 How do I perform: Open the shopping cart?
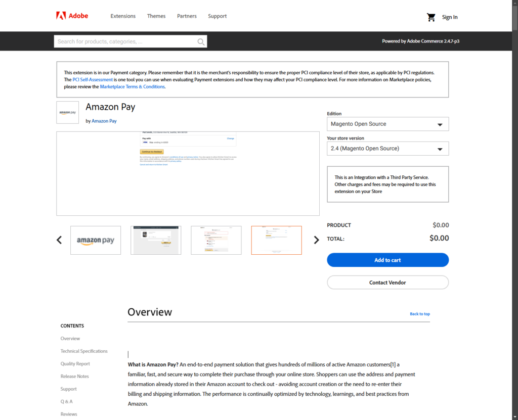[x=430, y=16]
